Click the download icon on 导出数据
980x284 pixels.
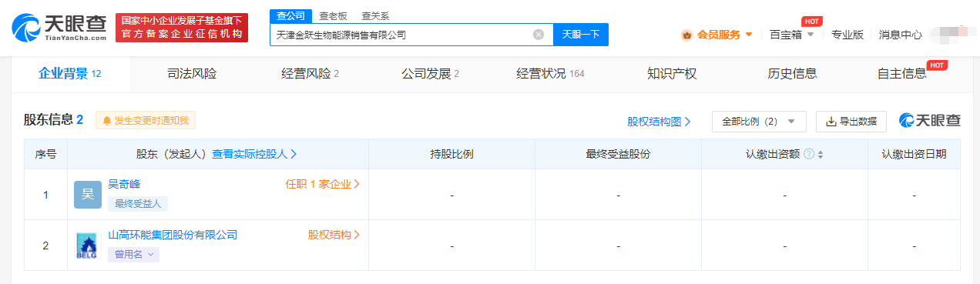831,122
